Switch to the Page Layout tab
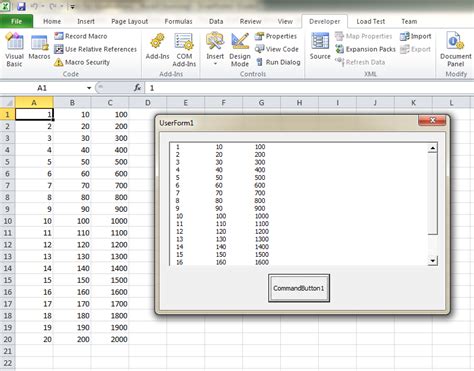474x371 pixels. coord(129,21)
